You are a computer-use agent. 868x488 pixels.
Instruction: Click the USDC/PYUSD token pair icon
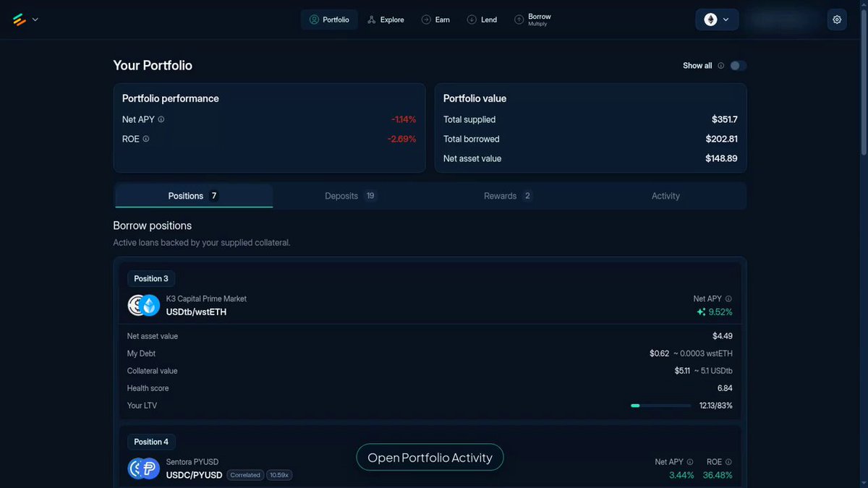pos(143,468)
